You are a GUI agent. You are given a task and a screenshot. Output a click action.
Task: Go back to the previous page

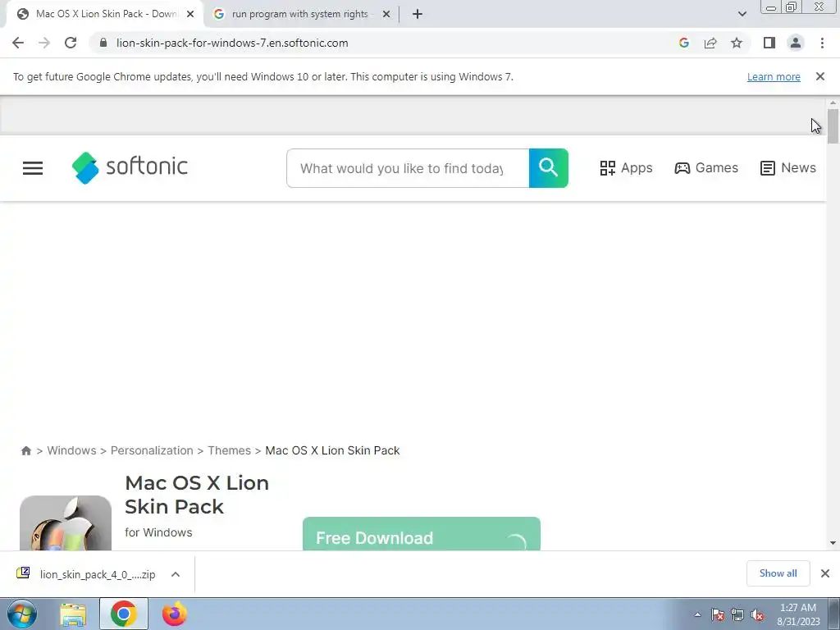[18, 43]
